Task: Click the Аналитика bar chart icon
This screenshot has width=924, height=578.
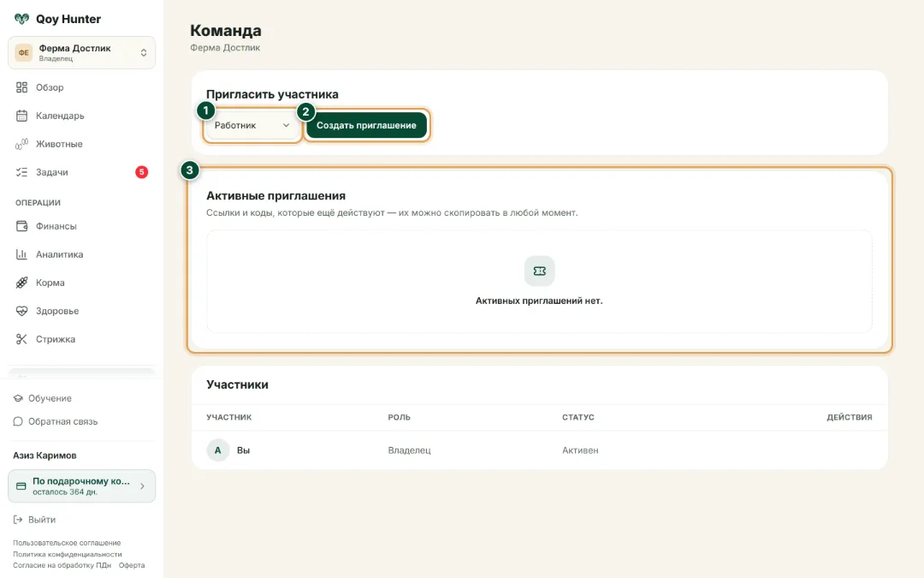Action: tap(21, 254)
